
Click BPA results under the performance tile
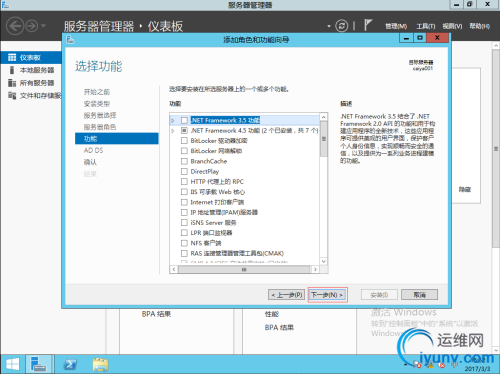pos(279,328)
